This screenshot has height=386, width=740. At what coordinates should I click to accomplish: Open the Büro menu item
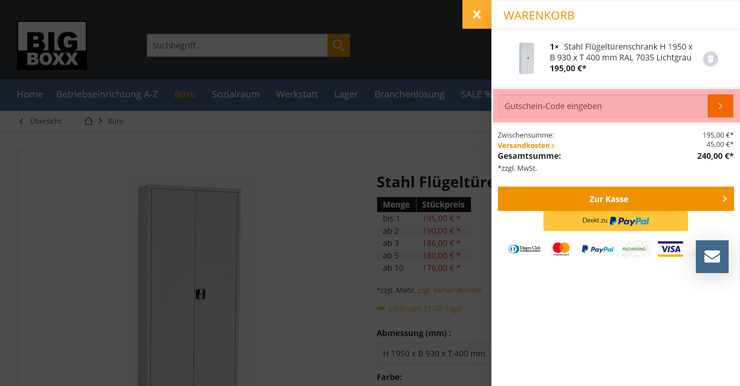[185, 94]
